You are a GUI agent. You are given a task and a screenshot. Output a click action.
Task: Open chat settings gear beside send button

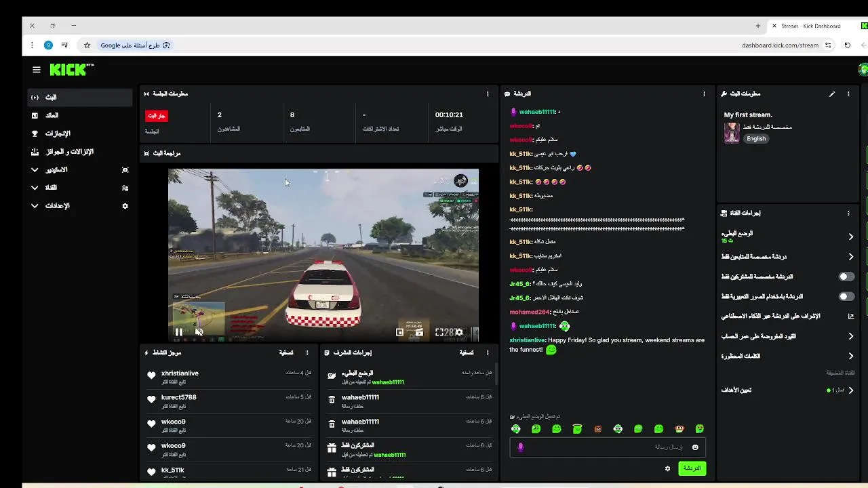point(667,468)
